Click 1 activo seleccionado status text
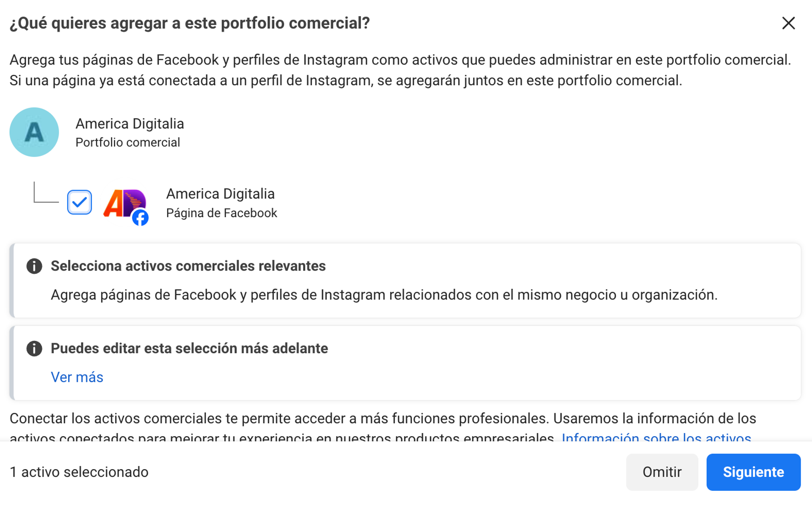 click(79, 472)
